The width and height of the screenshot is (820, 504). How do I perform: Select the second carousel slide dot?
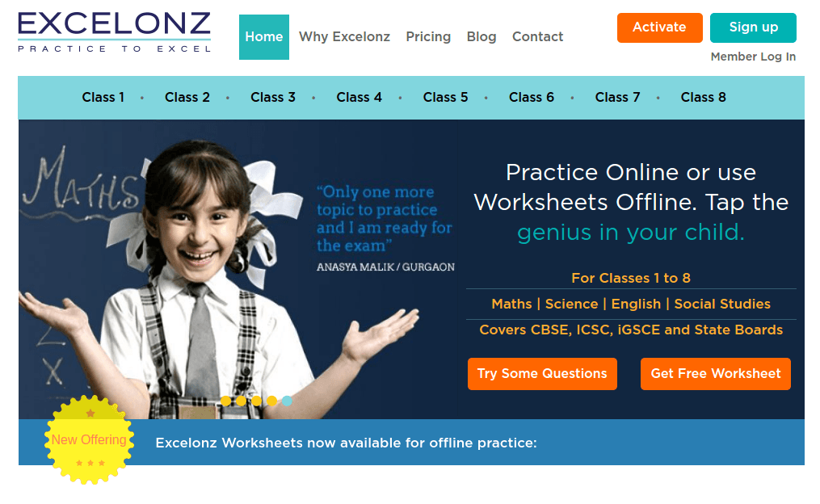(241, 401)
